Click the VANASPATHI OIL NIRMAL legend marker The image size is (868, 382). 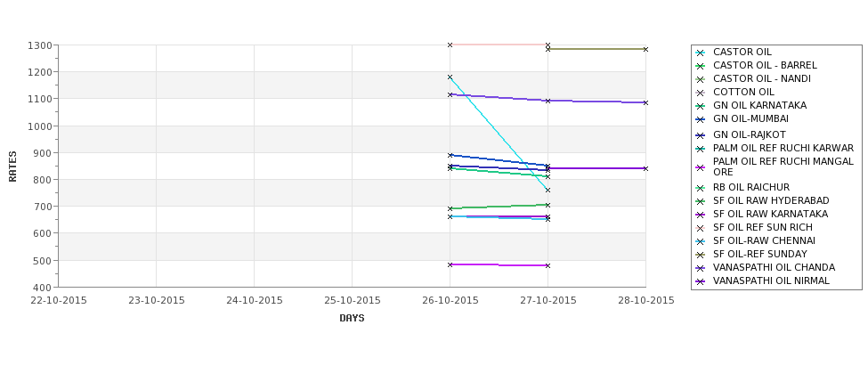(701, 281)
